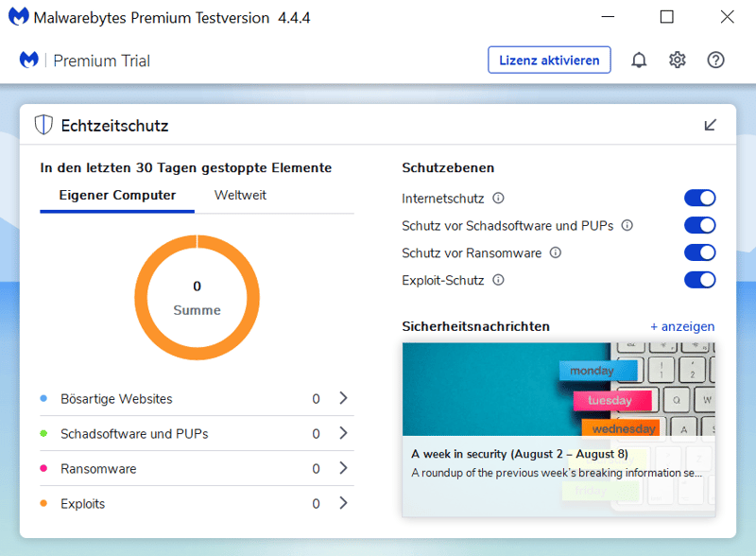Click the Sicherheitsnachrichten heading

click(x=475, y=327)
